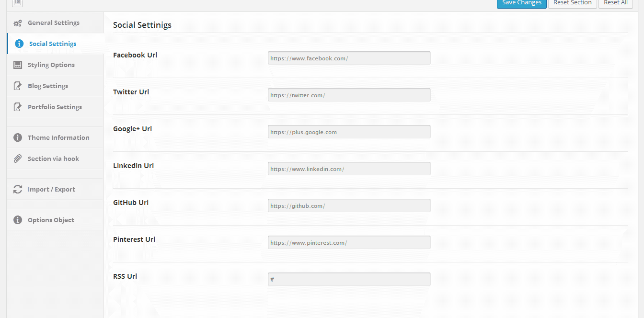Switch to Styling Options
644x318 pixels.
click(x=55, y=65)
